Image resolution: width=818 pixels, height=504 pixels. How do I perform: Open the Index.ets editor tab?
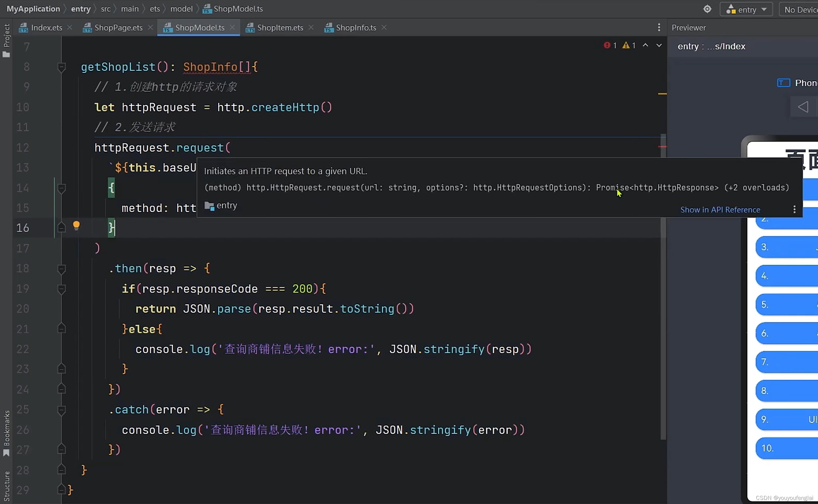pyautogui.click(x=41, y=28)
